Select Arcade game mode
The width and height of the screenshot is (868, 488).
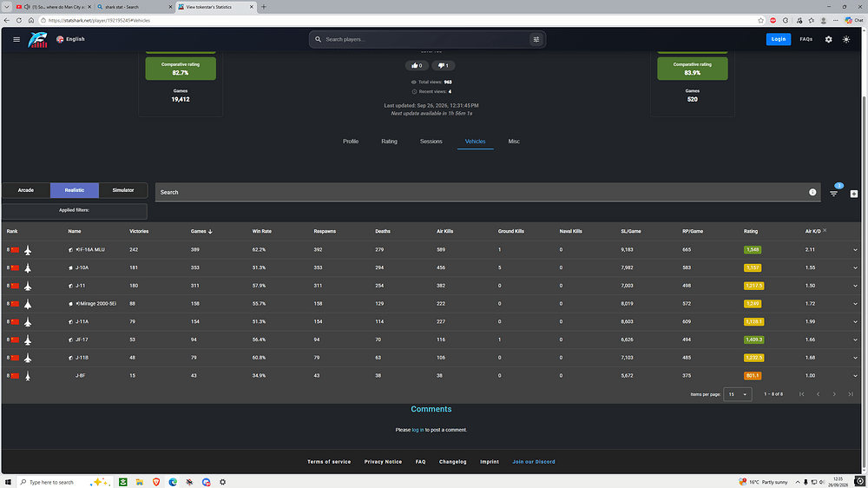click(x=25, y=190)
